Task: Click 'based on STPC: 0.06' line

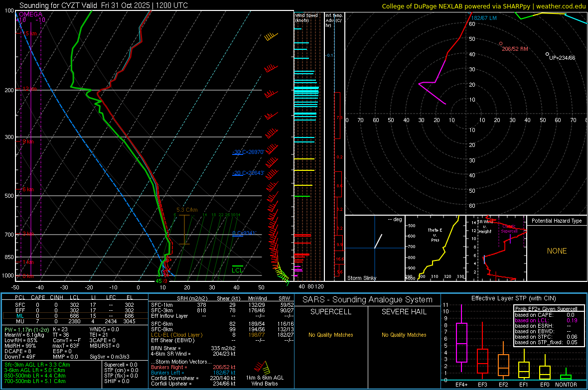Action: click(546, 337)
